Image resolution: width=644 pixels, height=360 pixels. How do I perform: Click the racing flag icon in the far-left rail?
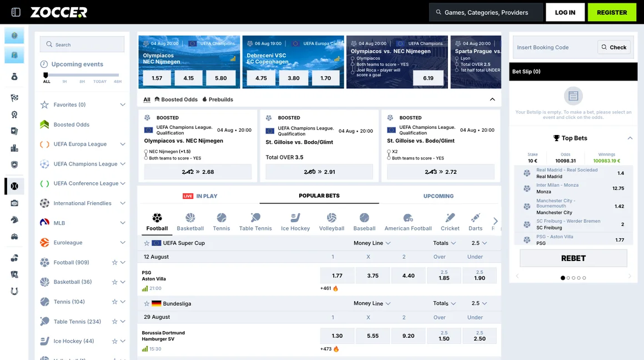coord(14,98)
